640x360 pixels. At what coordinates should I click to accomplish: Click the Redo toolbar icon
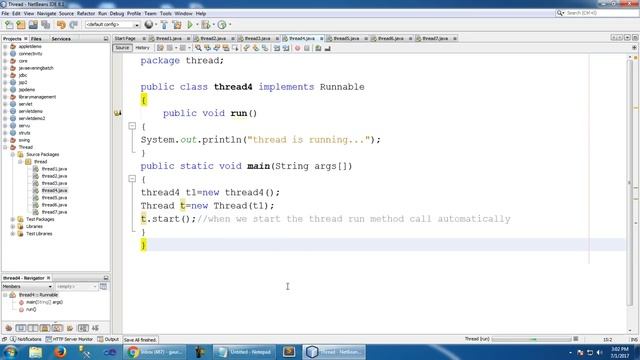pyautogui.click(x=73, y=25)
